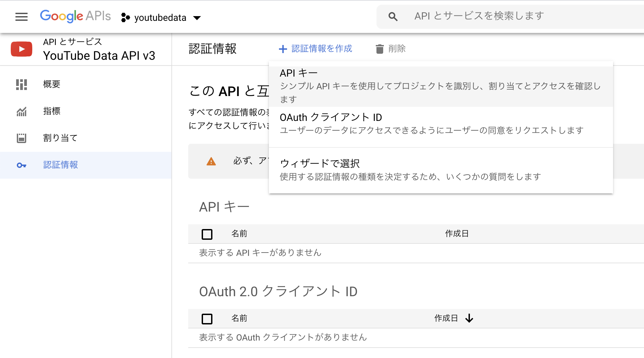Choose API キー from the create menu
Viewport: 644px width, 358px height.
(441, 86)
